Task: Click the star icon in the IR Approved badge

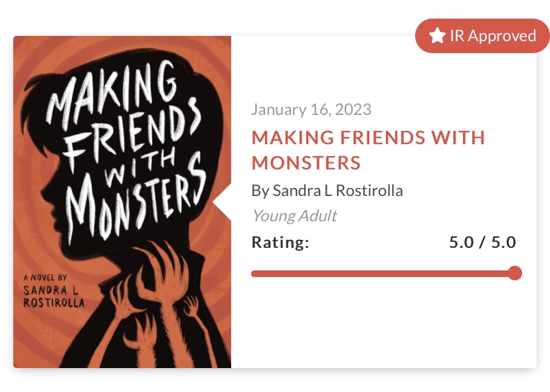Action: [x=436, y=36]
